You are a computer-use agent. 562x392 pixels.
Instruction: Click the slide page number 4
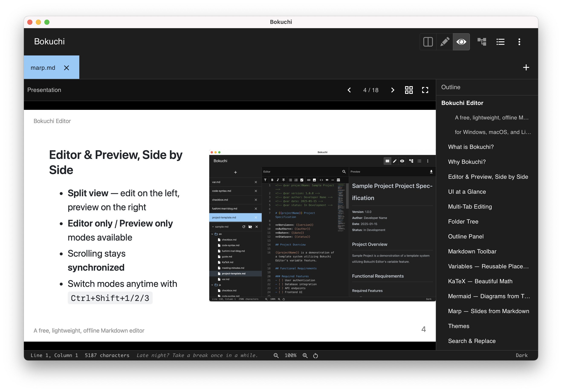423,329
